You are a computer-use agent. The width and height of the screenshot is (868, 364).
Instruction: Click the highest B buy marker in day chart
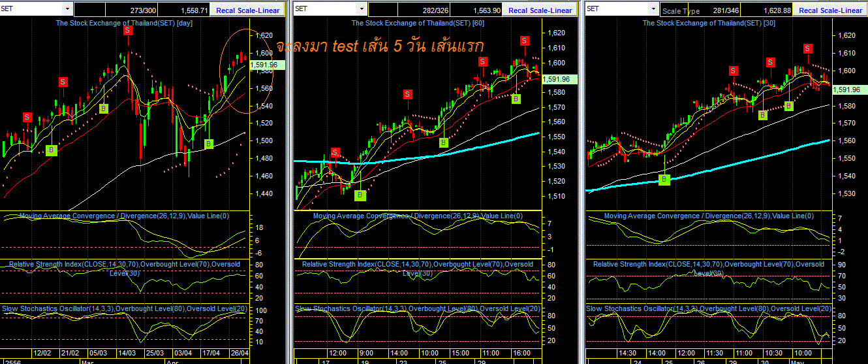tap(103, 108)
